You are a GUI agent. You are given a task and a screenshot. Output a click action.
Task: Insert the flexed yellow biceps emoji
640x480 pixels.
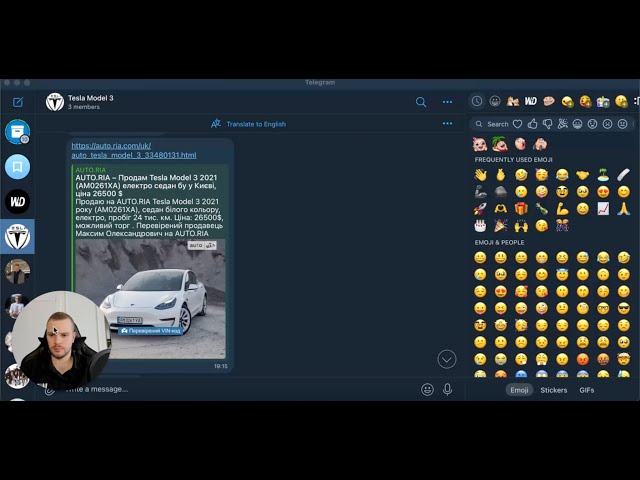562,209
